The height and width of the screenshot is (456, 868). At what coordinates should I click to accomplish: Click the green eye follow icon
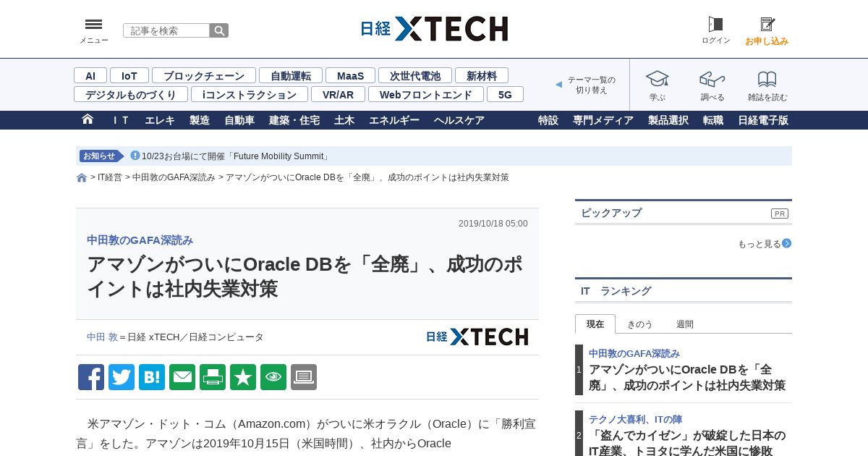[x=273, y=377]
